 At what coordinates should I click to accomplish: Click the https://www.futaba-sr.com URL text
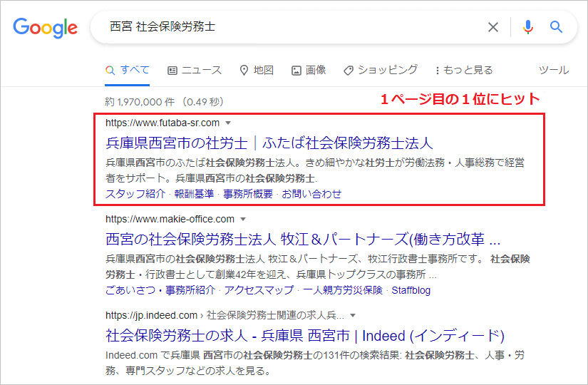(163, 123)
